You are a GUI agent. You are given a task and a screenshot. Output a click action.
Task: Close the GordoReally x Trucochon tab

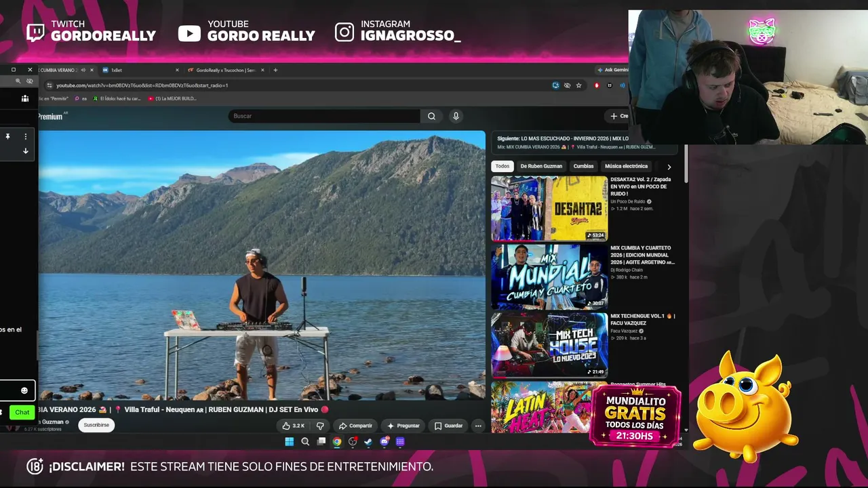tap(262, 70)
